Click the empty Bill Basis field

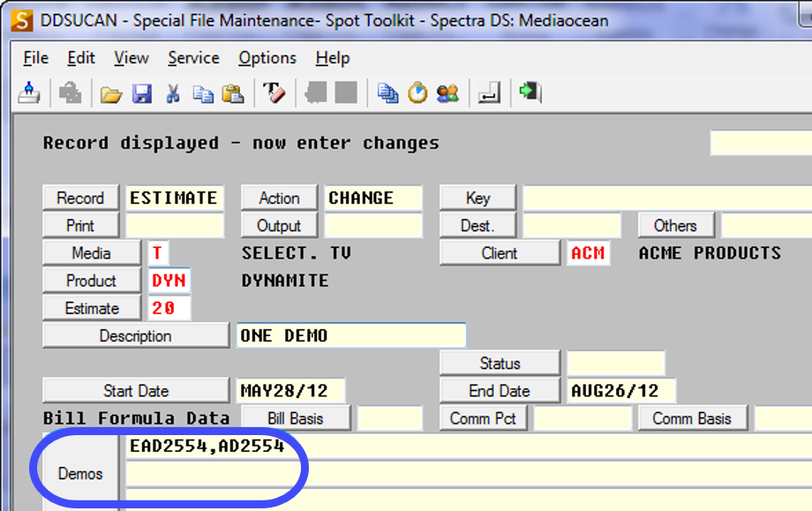(x=390, y=417)
